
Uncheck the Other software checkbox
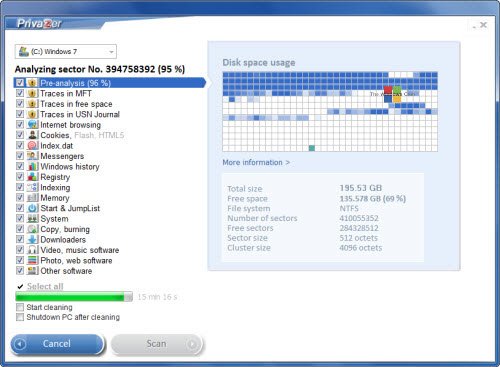pyautogui.click(x=20, y=271)
